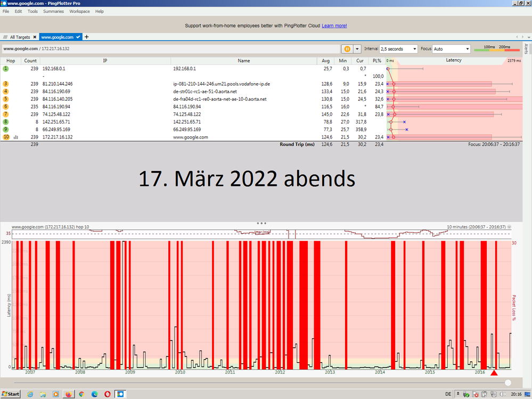This screenshot has width=532, height=399.
Task: Open Windows Media Player from the taskbar
Action: point(56,394)
